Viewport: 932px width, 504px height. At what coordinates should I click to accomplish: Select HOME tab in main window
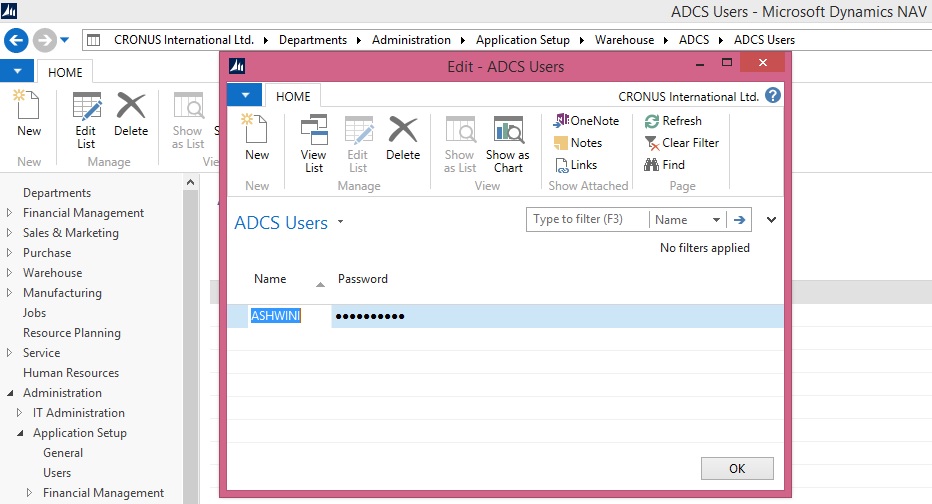(65, 73)
